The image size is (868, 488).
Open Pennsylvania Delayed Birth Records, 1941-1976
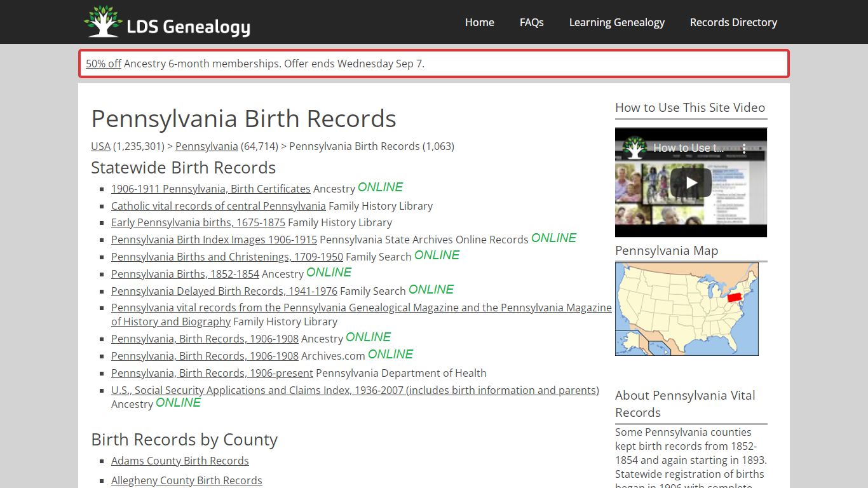[224, 291]
